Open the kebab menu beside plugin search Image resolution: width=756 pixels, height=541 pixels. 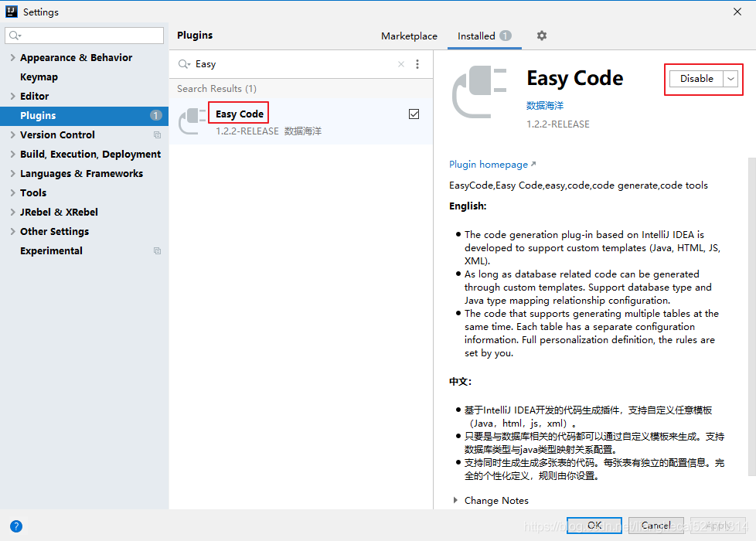coord(417,63)
